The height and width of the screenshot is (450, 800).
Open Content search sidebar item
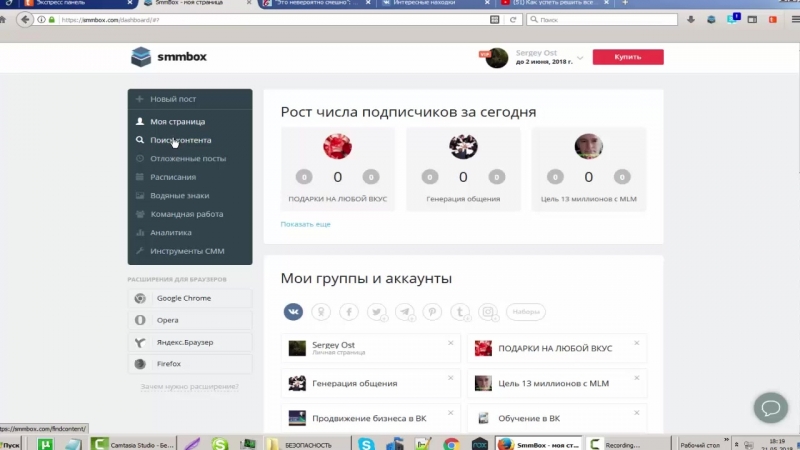[x=190, y=140]
